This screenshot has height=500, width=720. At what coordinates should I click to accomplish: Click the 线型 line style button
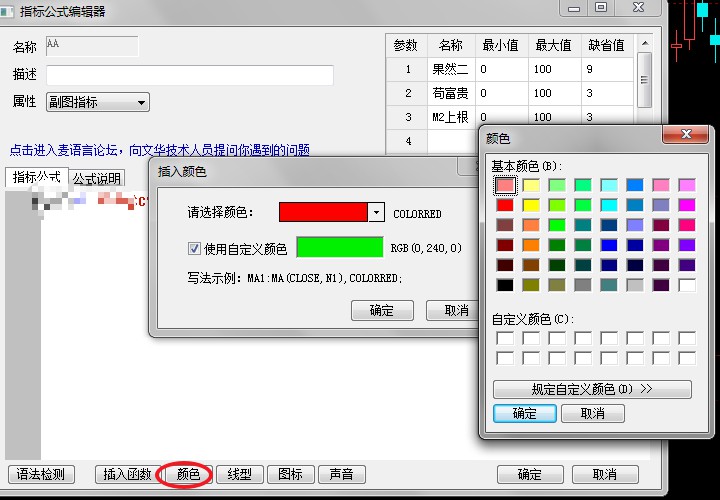[240, 474]
